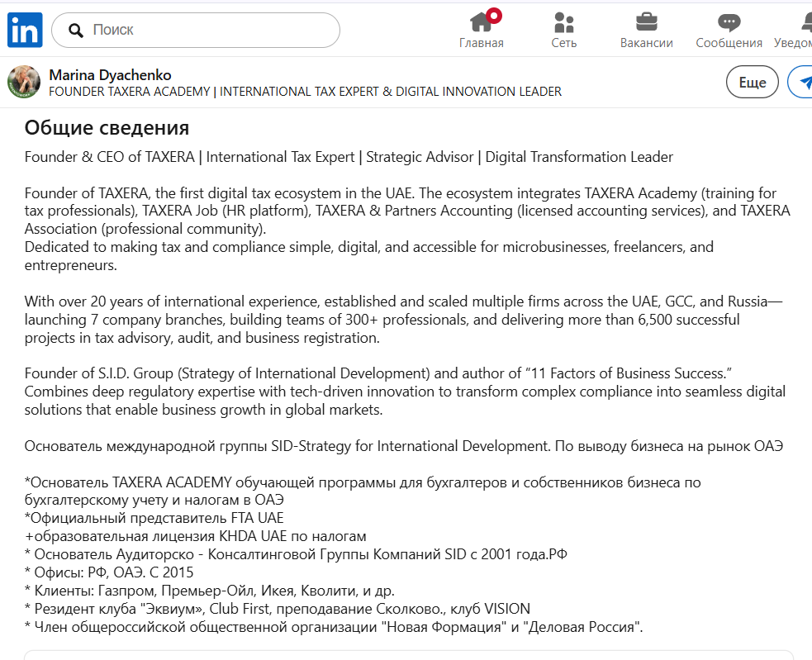812x660 pixels.
Task: Click the paper plane message icon
Action: click(802, 82)
